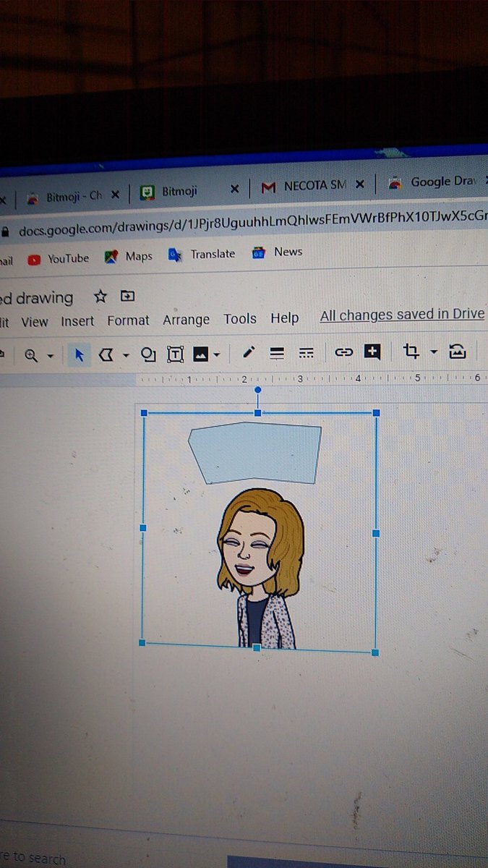Click the Insert image icon

click(x=201, y=354)
